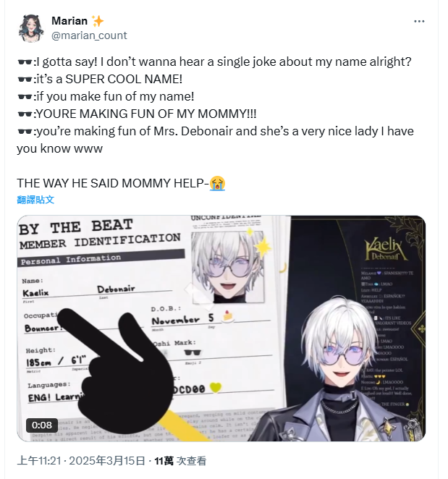This screenshot has height=479, width=448.
Task: Click the 0:08 video duration badge
Action: [x=42, y=425]
